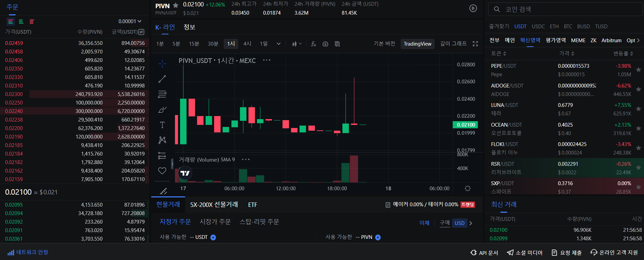644x260 pixels.
Task: Add USDT funds plus icon
Action: pyautogui.click(x=213, y=238)
